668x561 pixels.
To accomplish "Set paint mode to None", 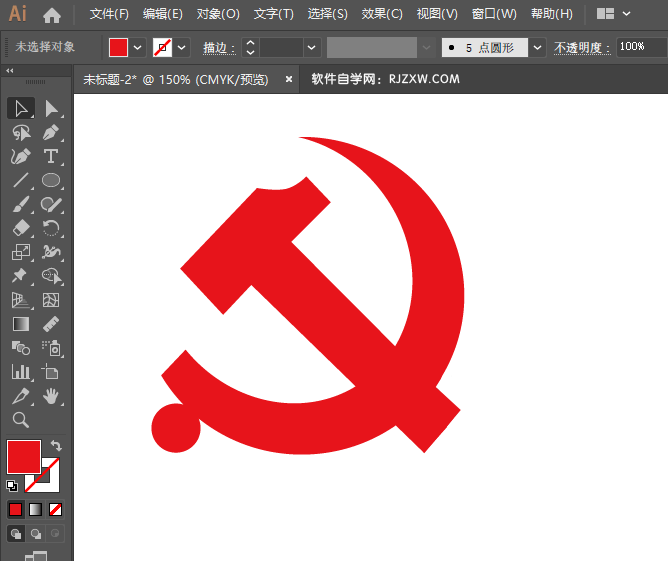I will tap(55, 509).
